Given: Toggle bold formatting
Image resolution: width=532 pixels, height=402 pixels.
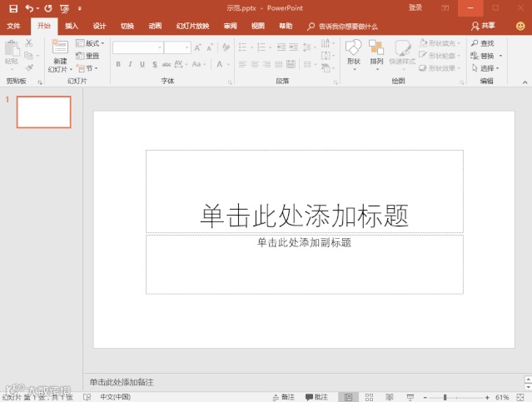Looking at the screenshot, I should (x=118, y=64).
